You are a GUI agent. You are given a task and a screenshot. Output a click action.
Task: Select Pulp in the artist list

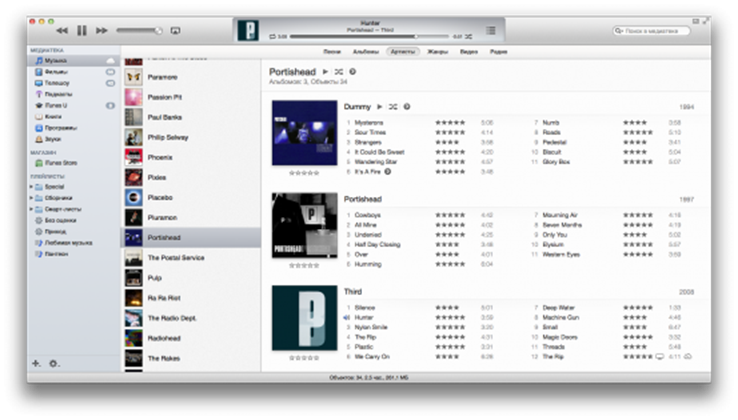191,278
